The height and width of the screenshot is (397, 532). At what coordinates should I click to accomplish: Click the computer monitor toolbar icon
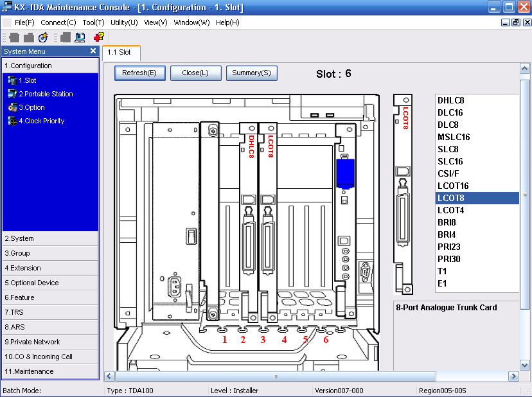tap(80, 37)
